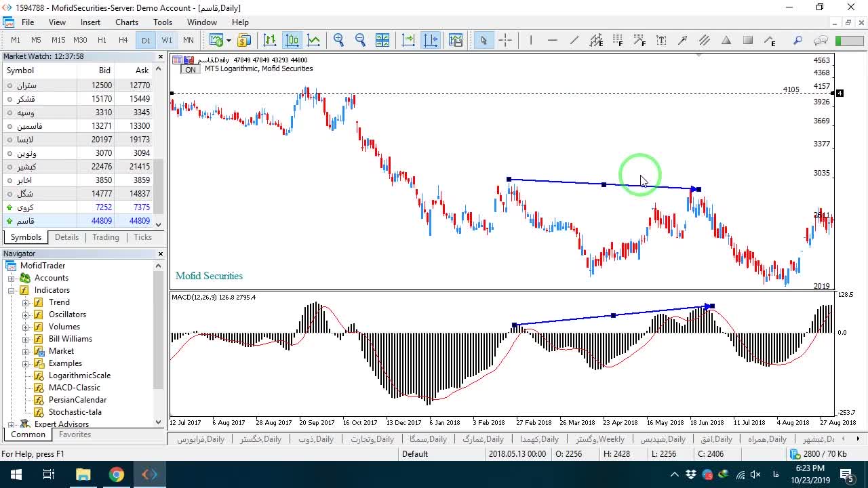Select the Fibonacci retracement tool
This screenshot has width=868, height=488.
[x=618, y=41]
